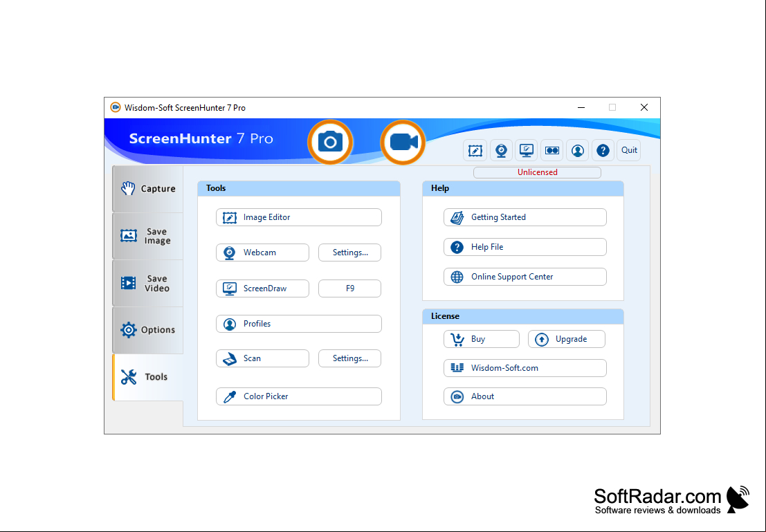The height and width of the screenshot is (532, 766).
Task: Click the Unlicensed status bar
Action: [x=538, y=172]
